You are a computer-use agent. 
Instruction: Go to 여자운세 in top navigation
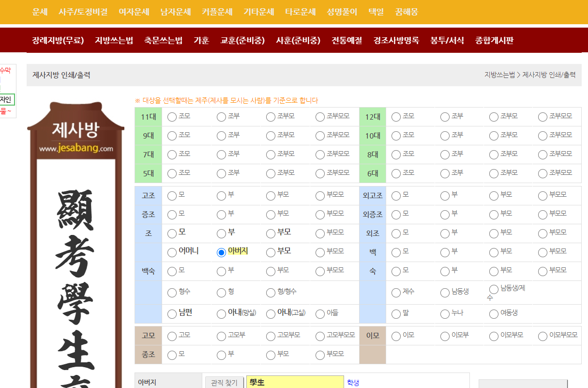(x=134, y=12)
